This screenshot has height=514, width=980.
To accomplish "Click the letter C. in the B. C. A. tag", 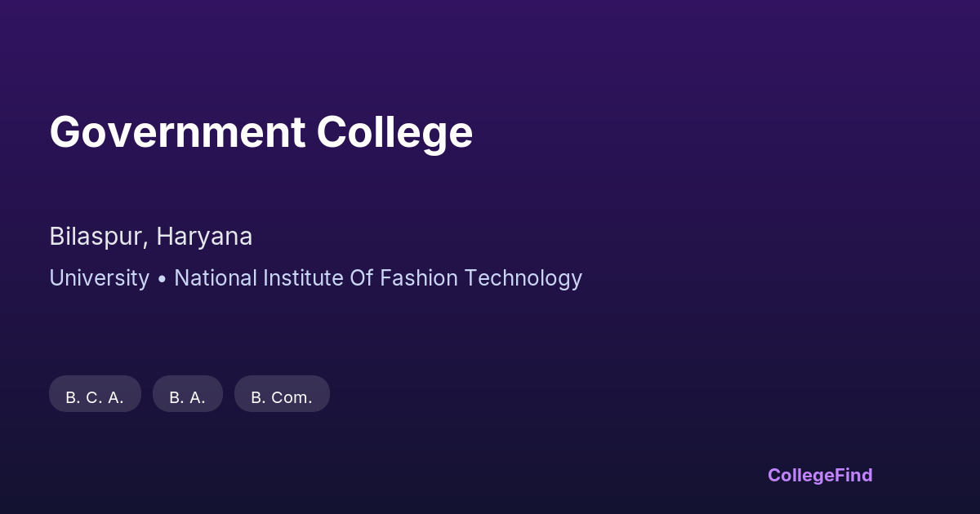I will [x=95, y=397].
